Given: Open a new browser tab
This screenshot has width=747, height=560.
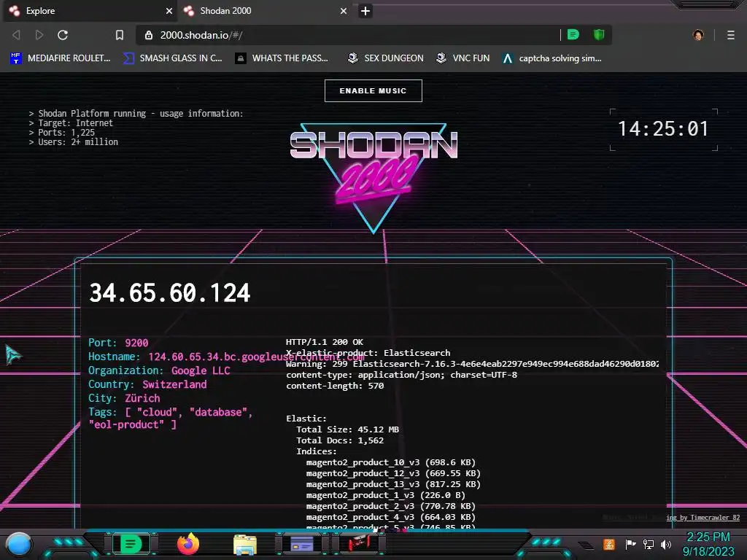Looking at the screenshot, I should click(x=365, y=11).
